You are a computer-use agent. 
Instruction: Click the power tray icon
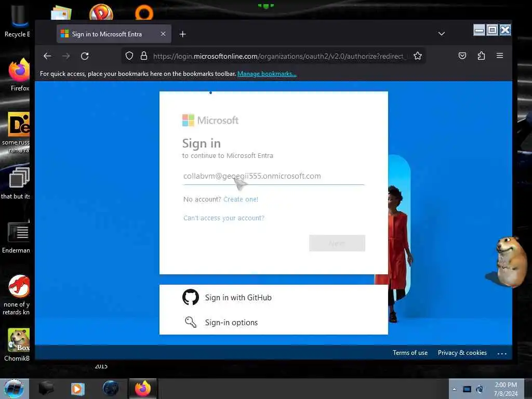(x=480, y=389)
